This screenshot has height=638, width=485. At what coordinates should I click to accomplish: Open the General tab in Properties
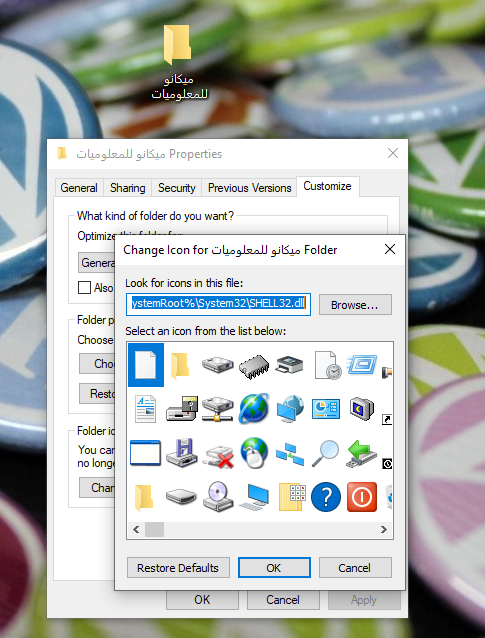tap(79, 188)
